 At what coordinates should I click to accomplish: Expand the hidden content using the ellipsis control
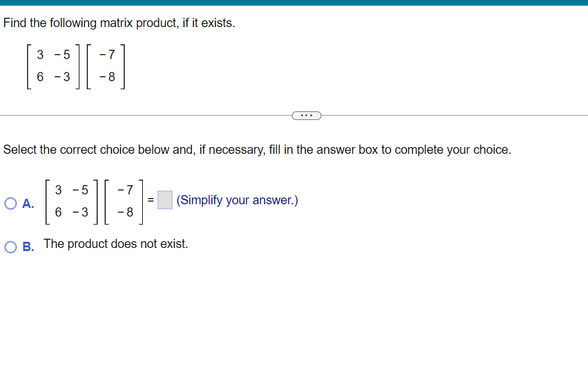306,115
